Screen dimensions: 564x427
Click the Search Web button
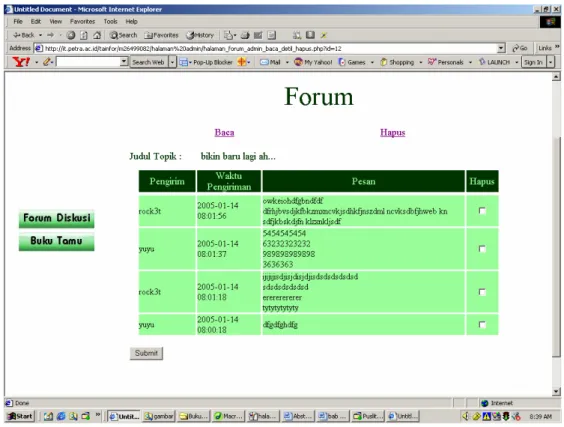[148, 62]
